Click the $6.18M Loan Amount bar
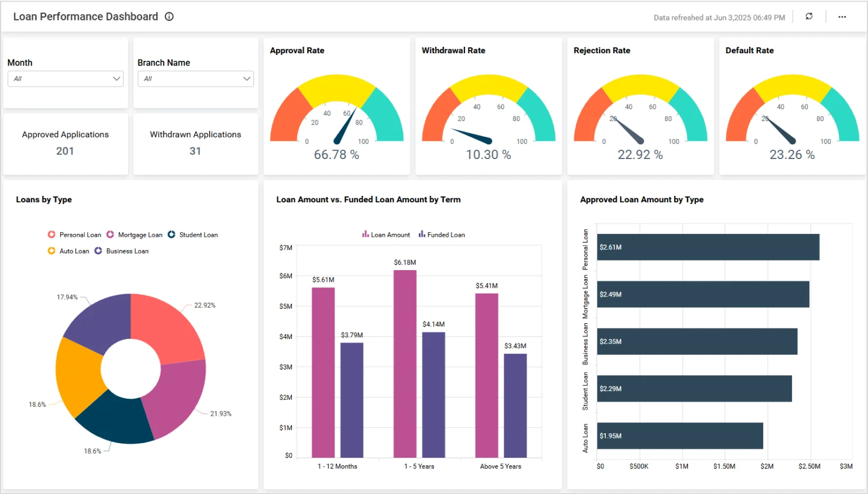The image size is (868, 494). pos(405,362)
